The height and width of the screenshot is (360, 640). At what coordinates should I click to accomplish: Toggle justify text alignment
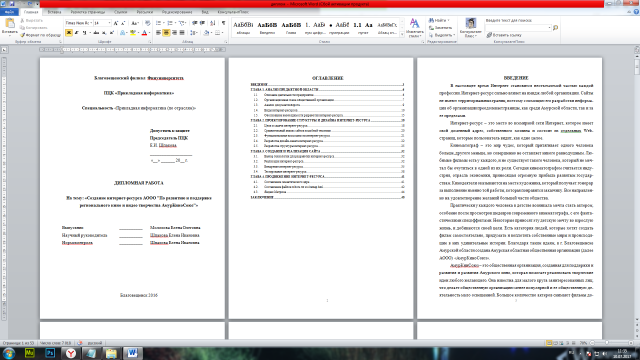(x=182, y=33)
